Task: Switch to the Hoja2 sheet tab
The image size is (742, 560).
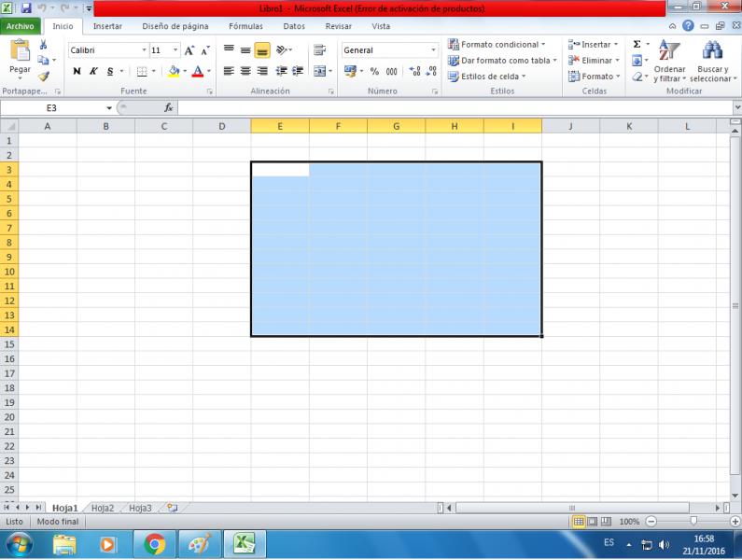Action: point(102,508)
